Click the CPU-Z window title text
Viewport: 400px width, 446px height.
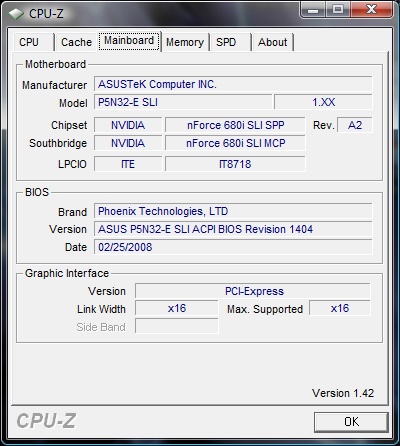coord(46,14)
